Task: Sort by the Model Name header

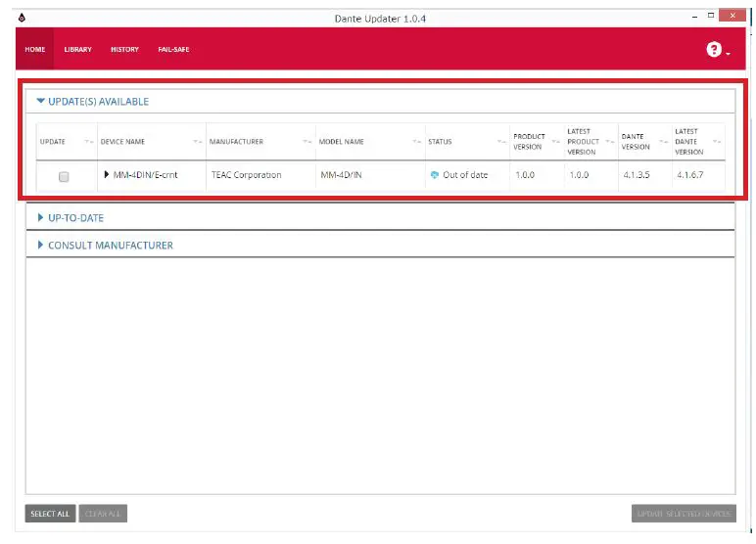Action: point(342,142)
